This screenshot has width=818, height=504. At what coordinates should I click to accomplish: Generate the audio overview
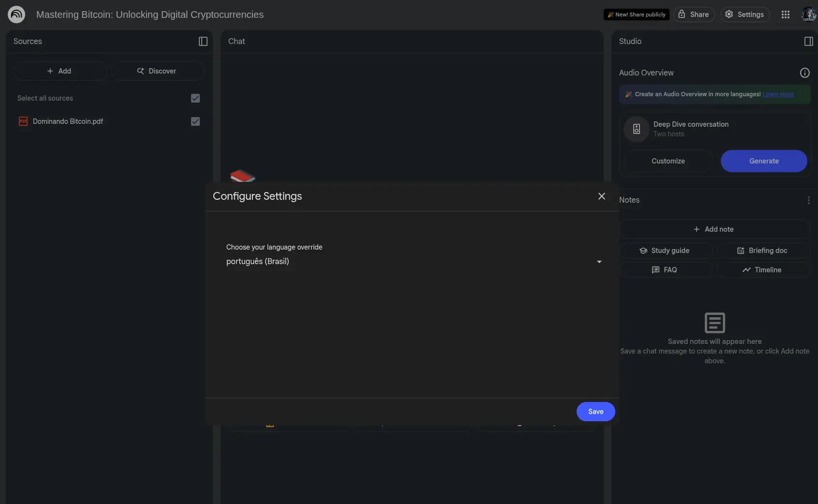pos(764,161)
